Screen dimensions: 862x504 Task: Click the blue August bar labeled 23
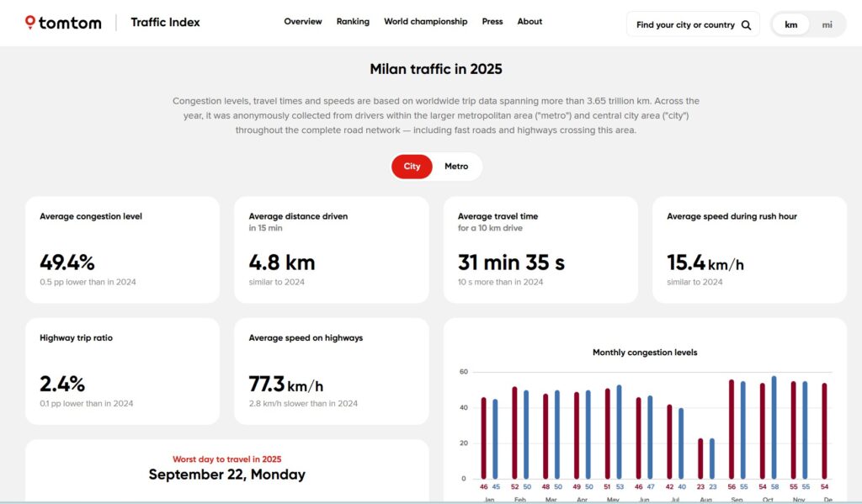click(x=712, y=459)
